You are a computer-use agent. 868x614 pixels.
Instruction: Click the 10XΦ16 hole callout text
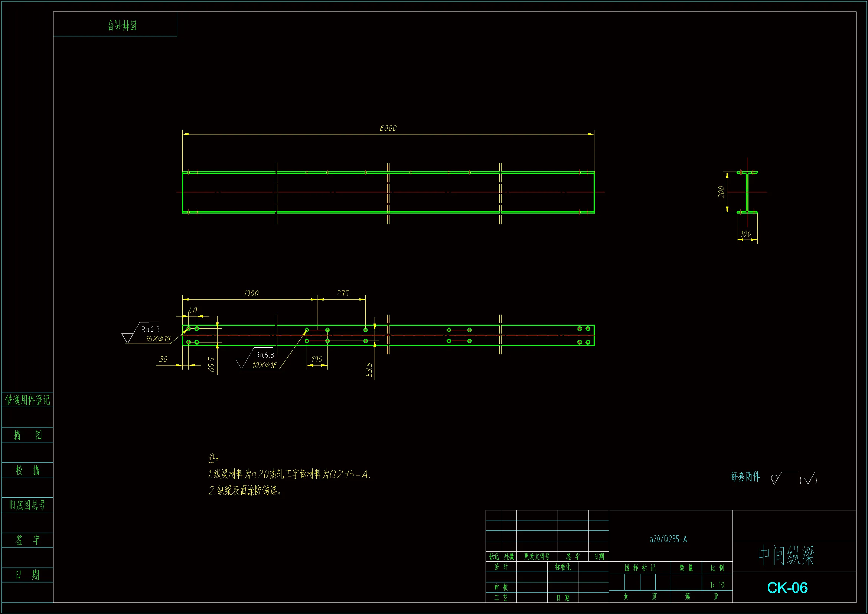point(264,366)
